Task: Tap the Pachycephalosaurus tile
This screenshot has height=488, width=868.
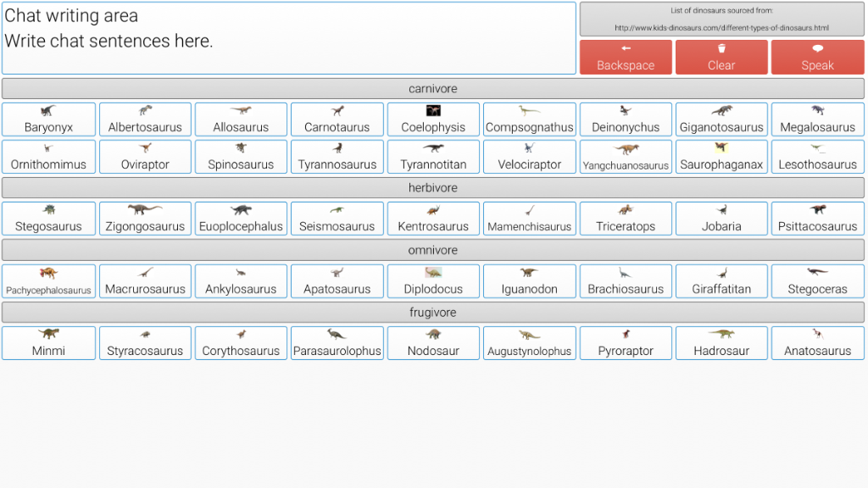Action: pyautogui.click(x=48, y=281)
